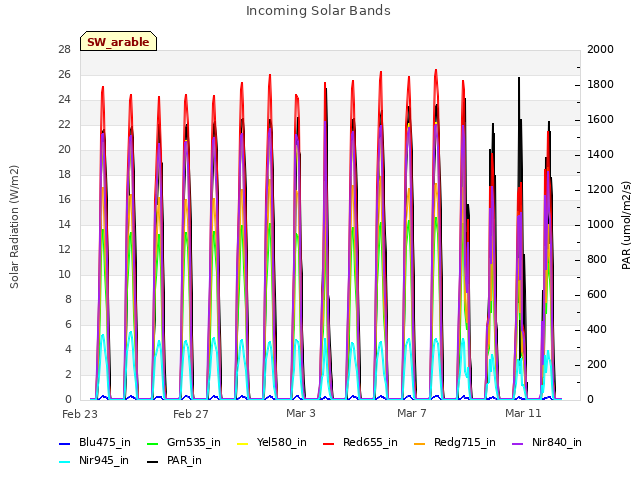The width and height of the screenshot is (640, 480).
Task: Click the green Grn535_in color swatch
Action: point(152,444)
